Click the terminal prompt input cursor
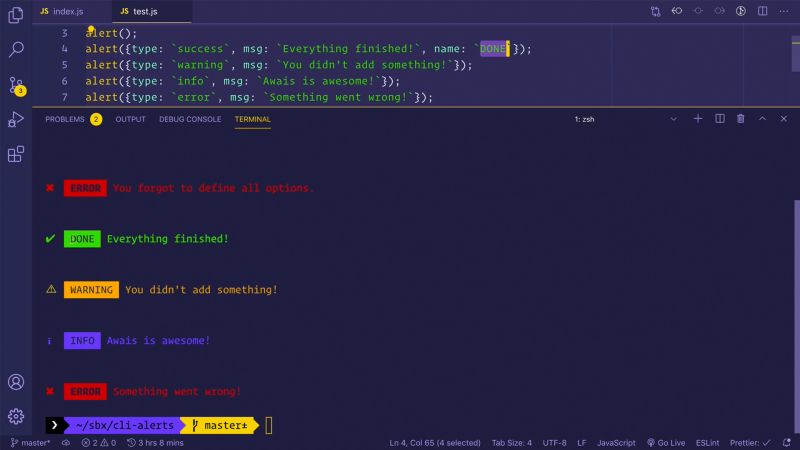This screenshot has width=800, height=450. click(x=269, y=425)
